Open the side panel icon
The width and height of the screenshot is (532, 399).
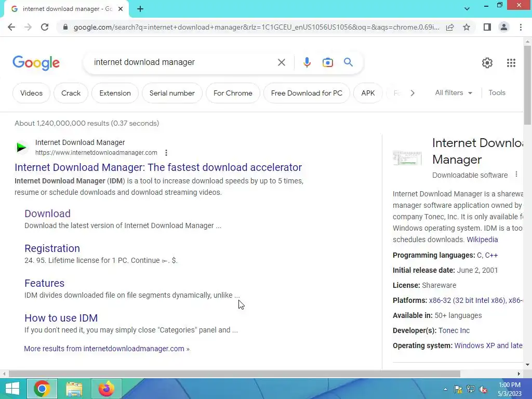pyautogui.click(x=487, y=27)
